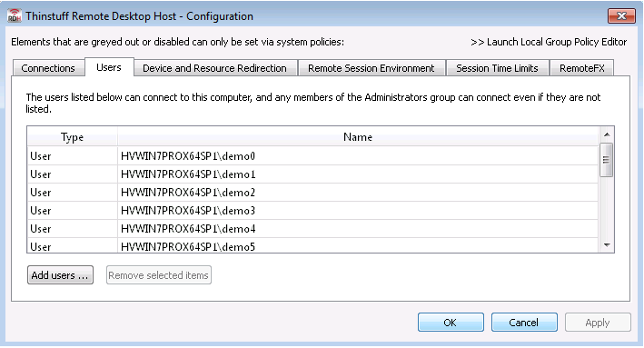Click the user list scrollbar thumb
The image size is (644, 348).
pos(606,160)
